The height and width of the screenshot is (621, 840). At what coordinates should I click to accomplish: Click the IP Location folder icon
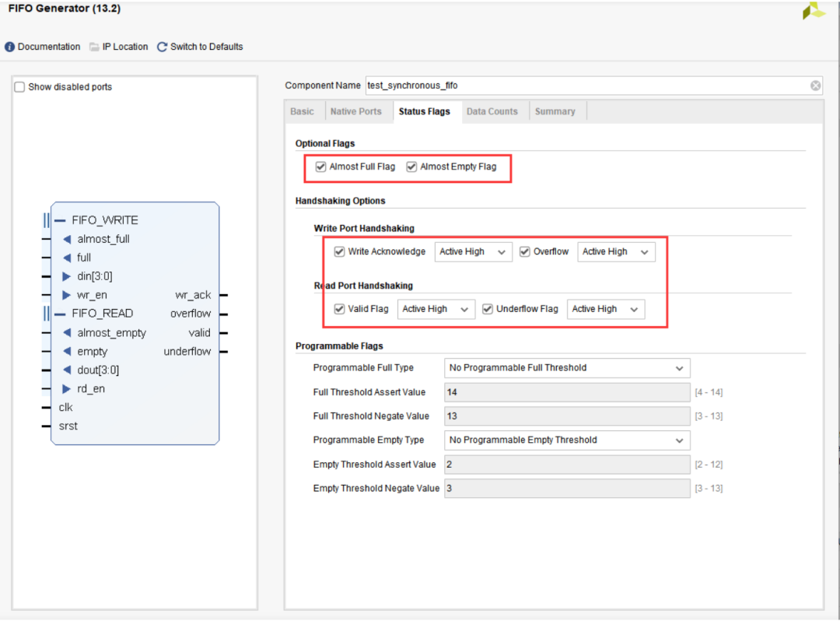pyautogui.click(x=94, y=47)
